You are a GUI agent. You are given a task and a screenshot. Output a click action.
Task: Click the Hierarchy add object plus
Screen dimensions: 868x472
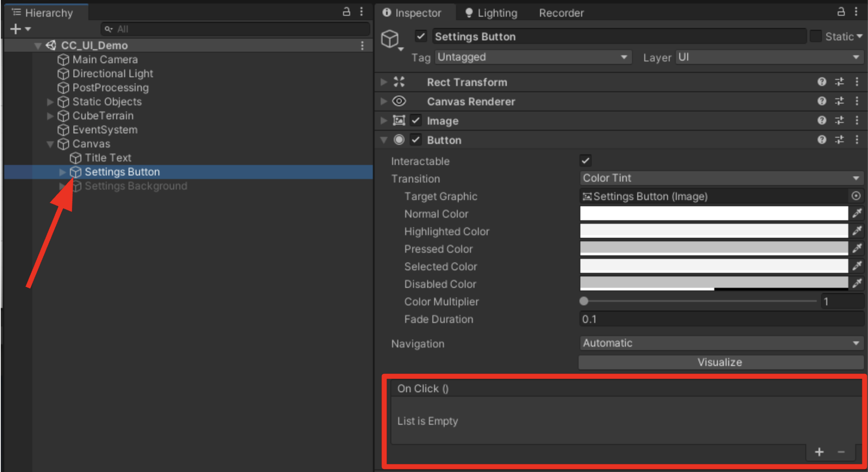pos(16,29)
